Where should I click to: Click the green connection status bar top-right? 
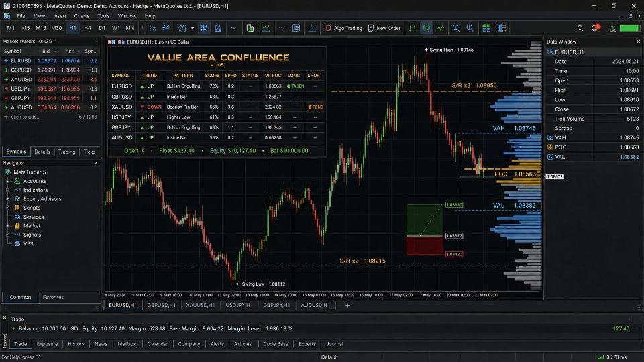629,28
